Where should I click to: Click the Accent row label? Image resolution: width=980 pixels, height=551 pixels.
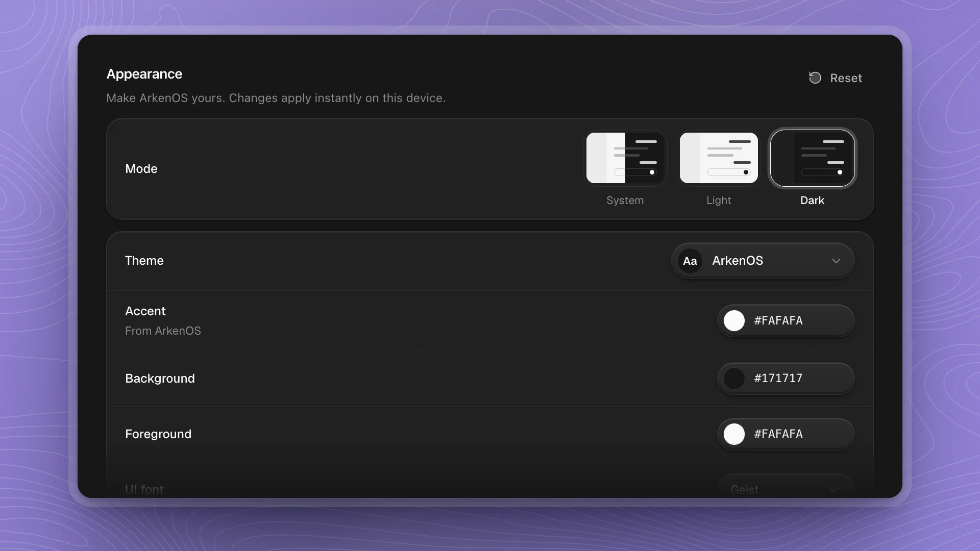coord(145,311)
